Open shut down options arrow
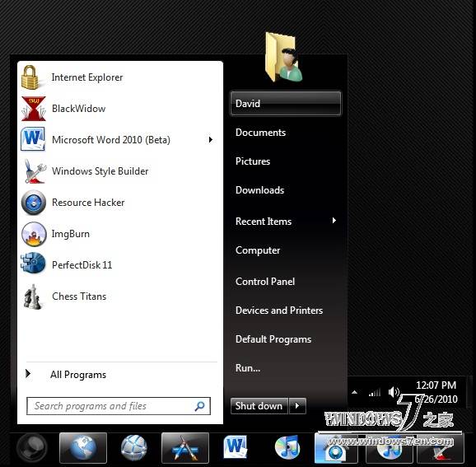Viewport: 476px width, 467px height. (x=297, y=406)
